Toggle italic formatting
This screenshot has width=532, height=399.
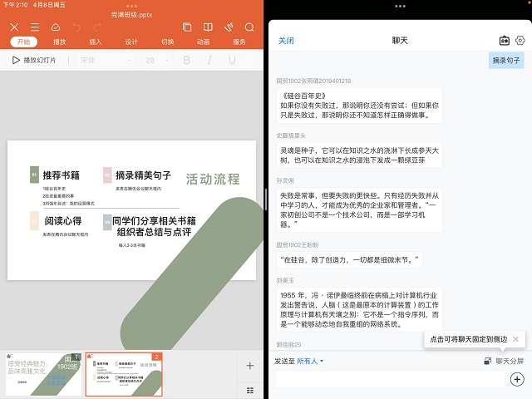coord(209,60)
